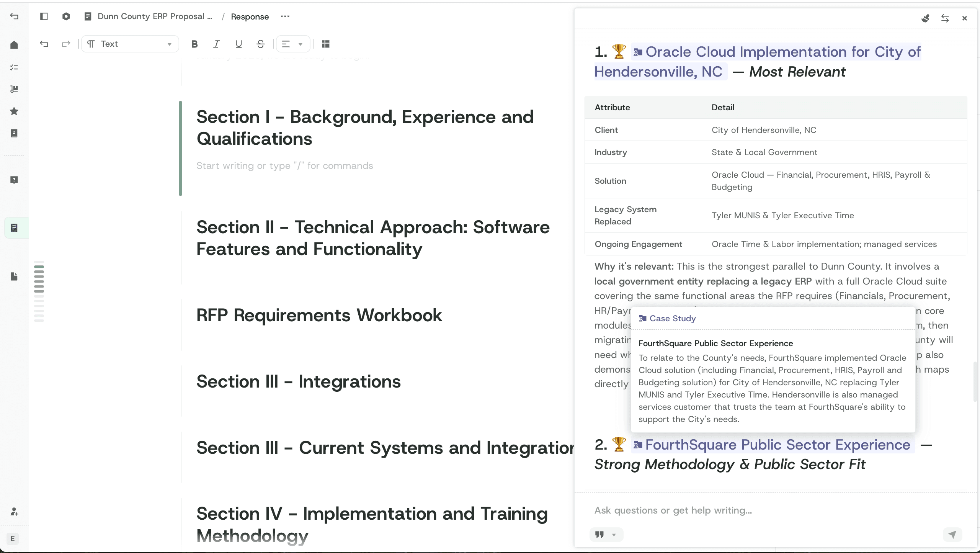Apply underline formatting
Viewport: 980px width, 553px height.
click(x=238, y=44)
